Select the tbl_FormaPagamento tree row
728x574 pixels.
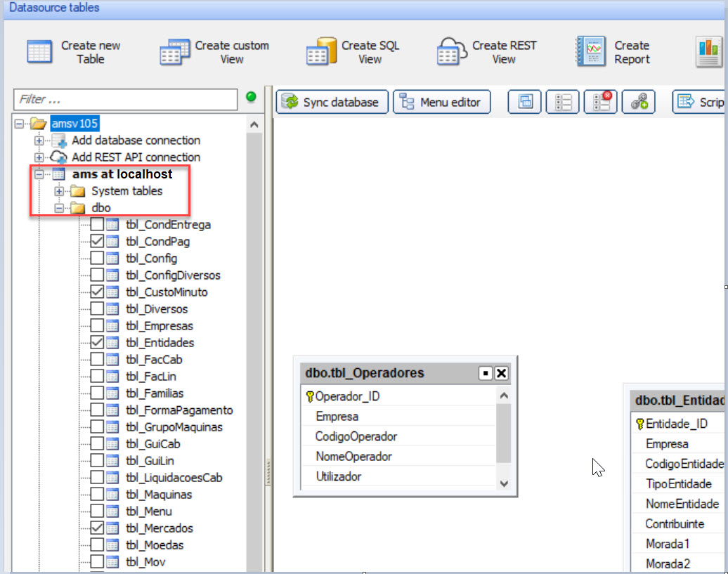coord(178,410)
